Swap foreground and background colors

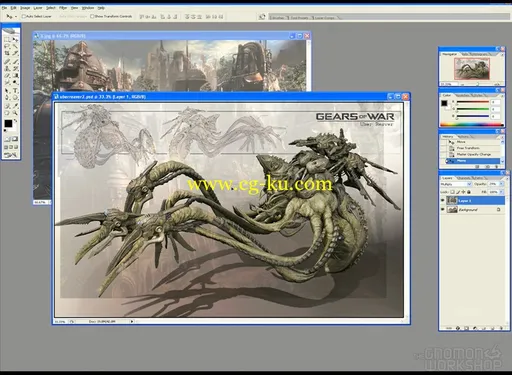click(15, 120)
